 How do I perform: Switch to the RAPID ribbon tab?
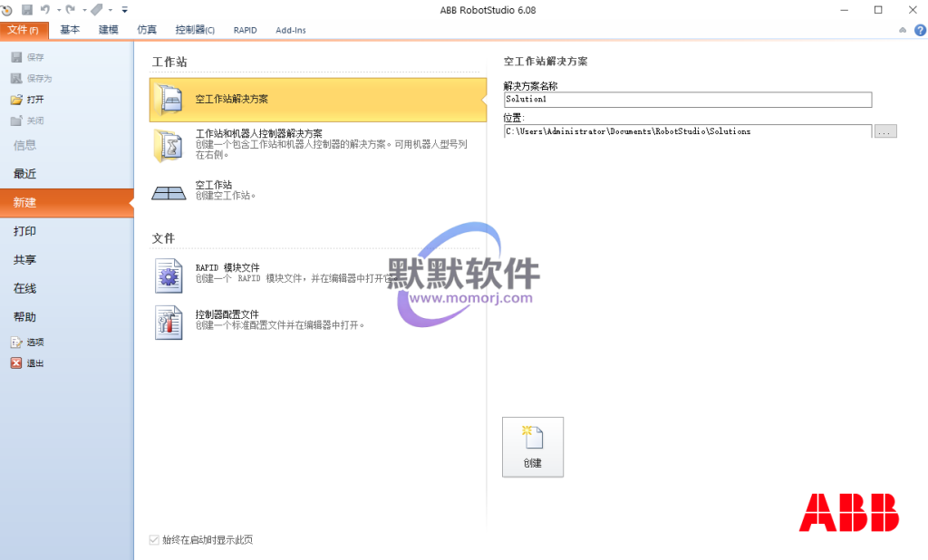tap(245, 30)
